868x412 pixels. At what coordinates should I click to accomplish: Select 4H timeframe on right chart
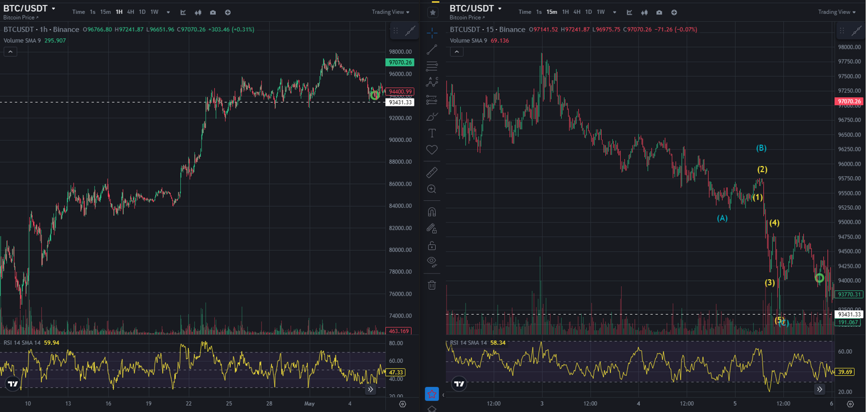577,12
